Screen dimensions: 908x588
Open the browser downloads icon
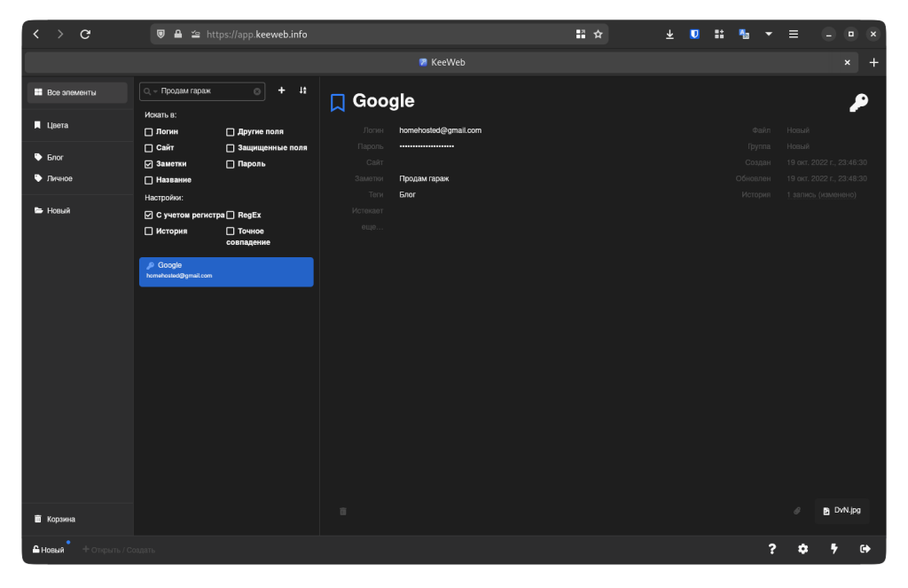click(669, 35)
